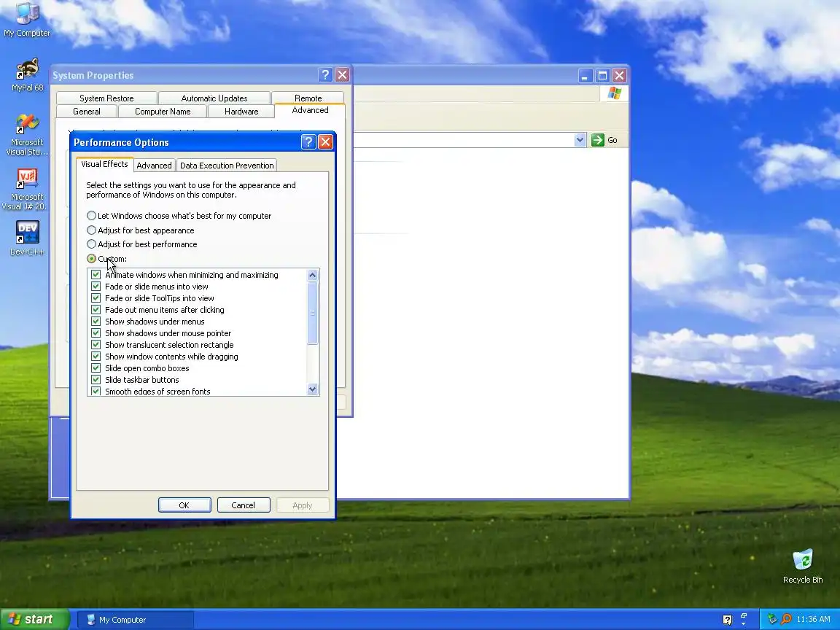Click the visual effects list scroll down arrow
Screen dimensions: 840x630
tap(313, 389)
